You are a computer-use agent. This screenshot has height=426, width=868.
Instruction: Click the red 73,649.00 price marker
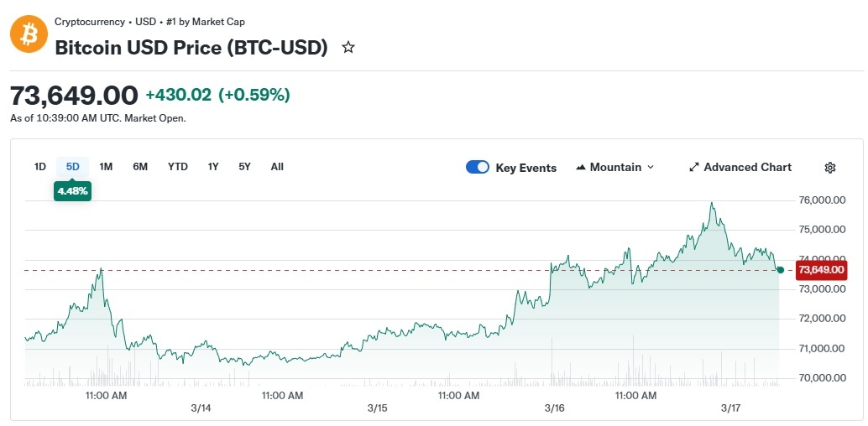tap(822, 270)
